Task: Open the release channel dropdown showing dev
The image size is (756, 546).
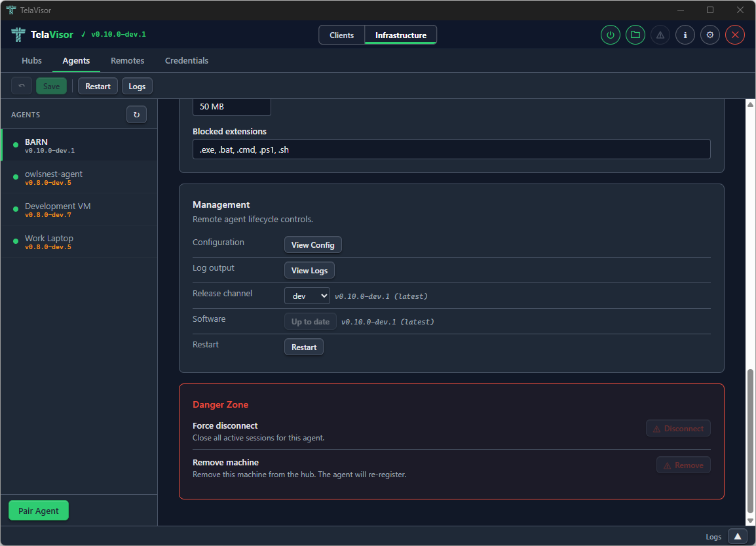Action: click(x=307, y=296)
